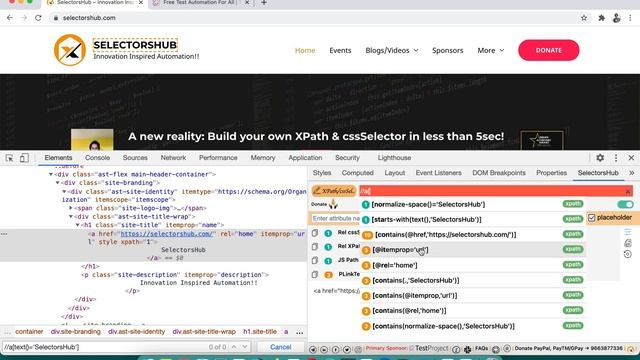Collapse the ast-site-identity div node
This screenshot has height=360, width=640.
[64, 191]
